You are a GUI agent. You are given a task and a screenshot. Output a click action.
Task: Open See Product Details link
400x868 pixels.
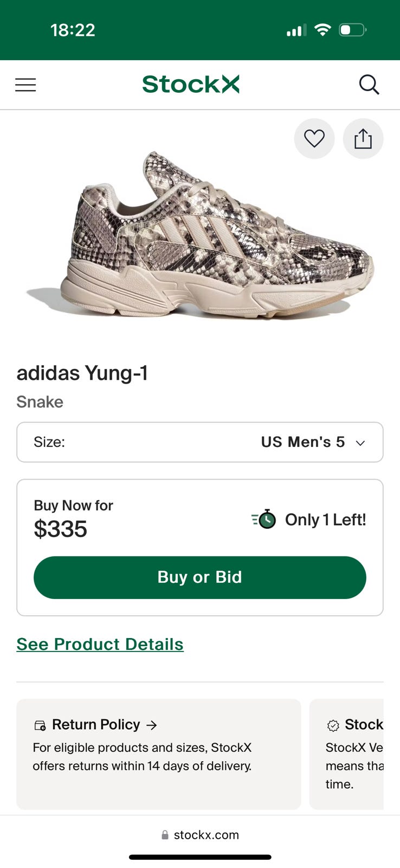pos(100,644)
